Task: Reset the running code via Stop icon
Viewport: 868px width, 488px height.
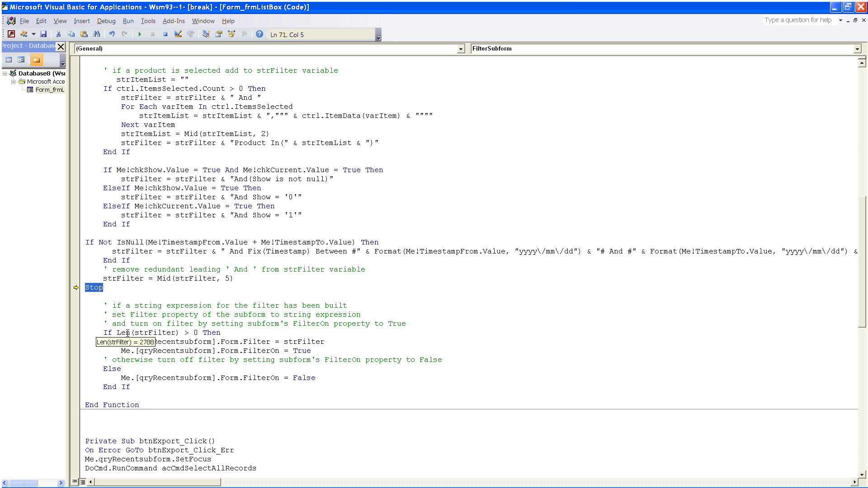Action: [x=165, y=34]
